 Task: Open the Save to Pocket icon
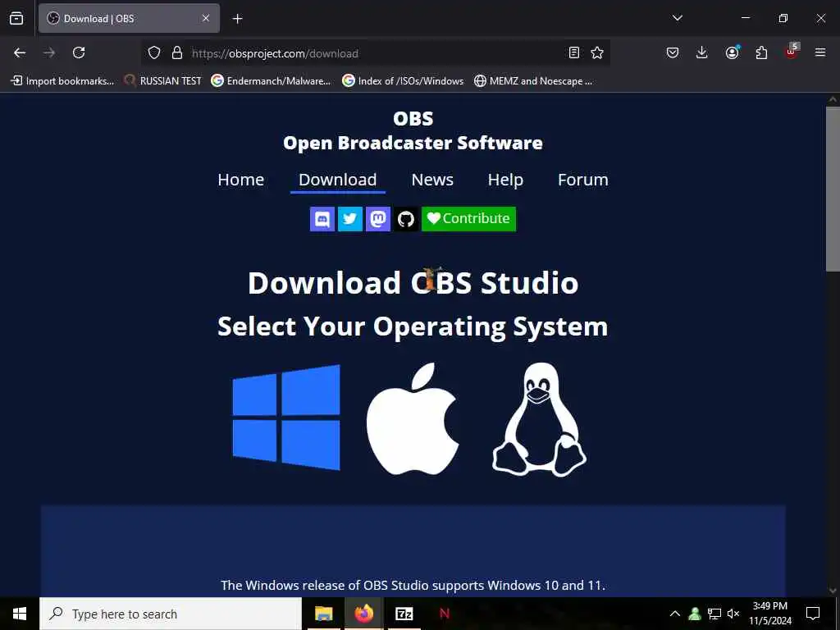tap(673, 52)
